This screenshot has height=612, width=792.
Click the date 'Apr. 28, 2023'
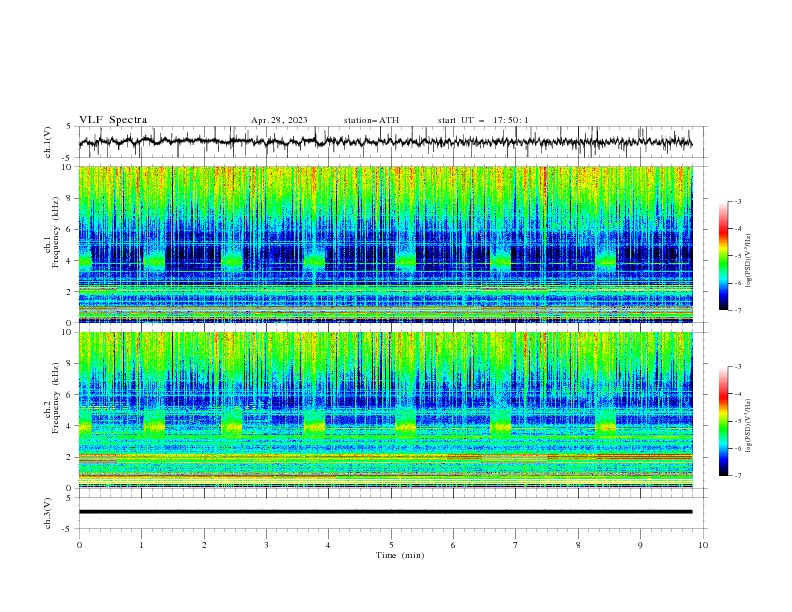tap(279, 120)
